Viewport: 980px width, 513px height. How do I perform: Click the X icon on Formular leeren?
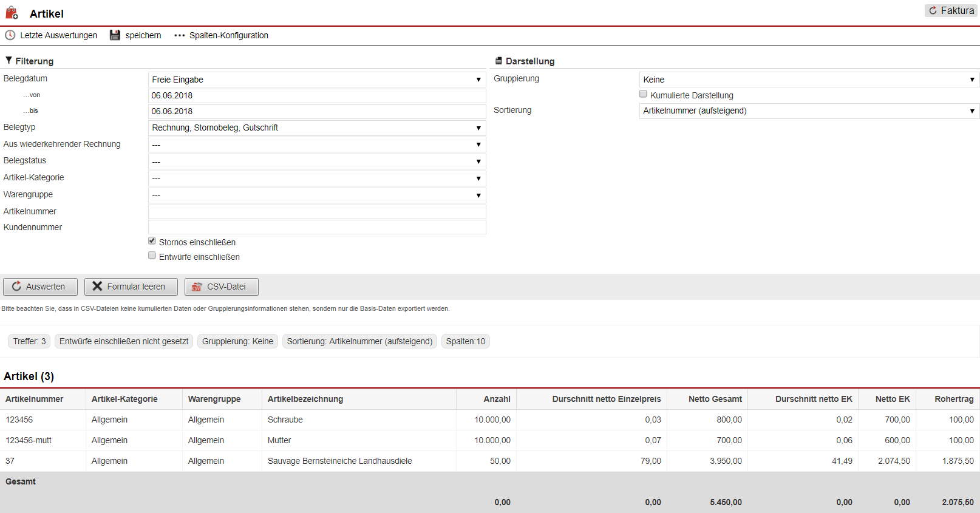97,286
